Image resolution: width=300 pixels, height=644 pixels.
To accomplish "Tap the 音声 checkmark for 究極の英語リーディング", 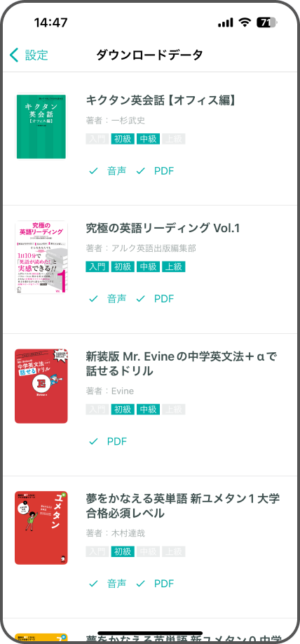I will (93, 299).
